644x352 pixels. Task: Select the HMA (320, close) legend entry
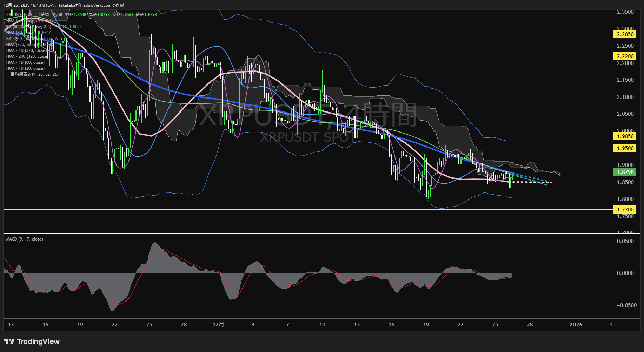(x=21, y=45)
